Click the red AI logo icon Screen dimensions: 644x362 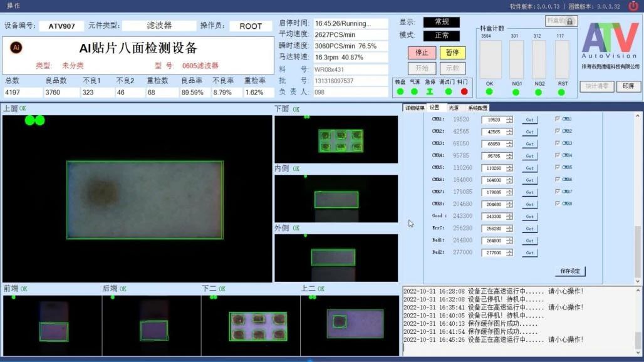click(x=16, y=47)
